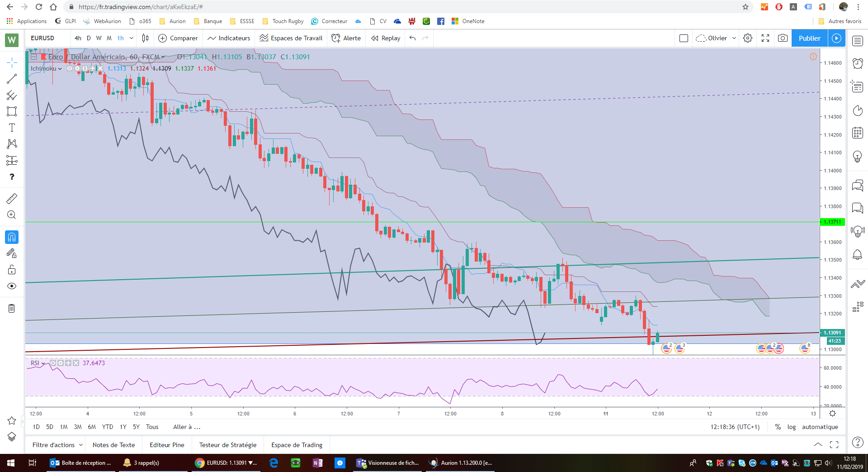The image size is (868, 472).
Task: Click the trash icon to remove drawings
Action: point(12,309)
